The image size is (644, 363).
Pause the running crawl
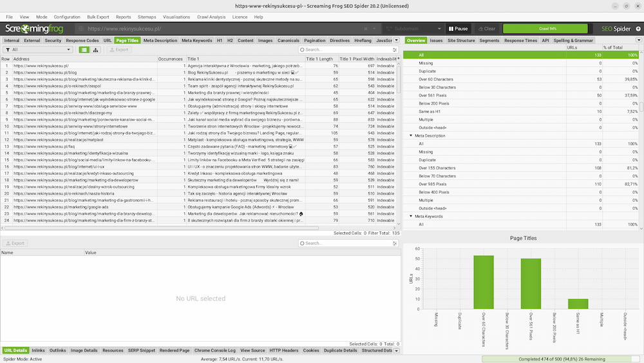click(458, 29)
